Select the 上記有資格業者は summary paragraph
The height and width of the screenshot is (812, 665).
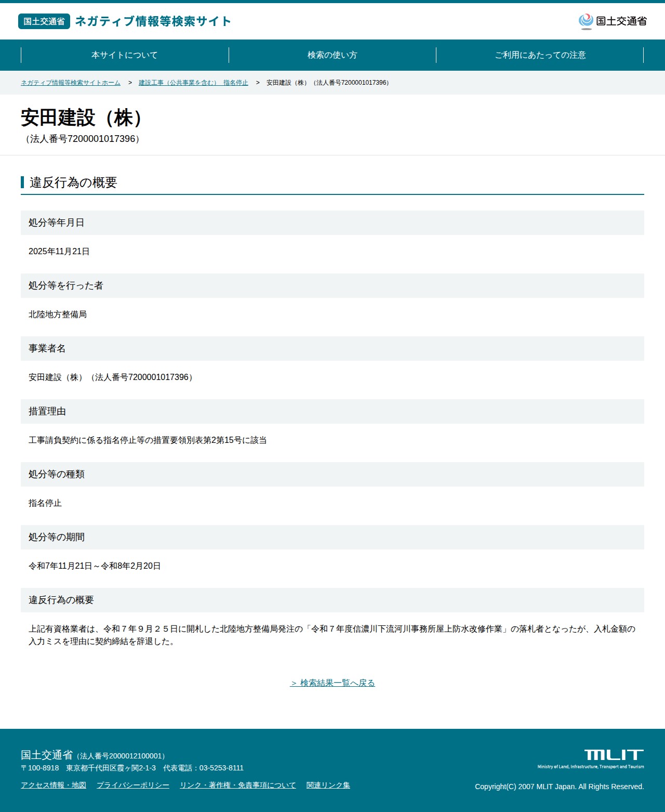tap(332, 635)
